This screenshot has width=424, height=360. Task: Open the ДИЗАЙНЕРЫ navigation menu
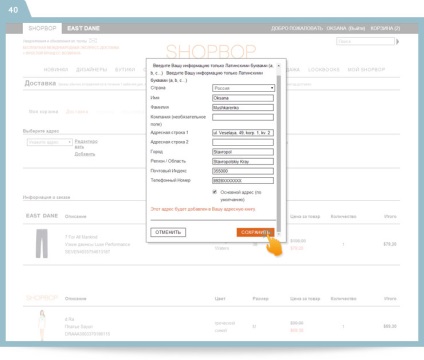(92, 70)
